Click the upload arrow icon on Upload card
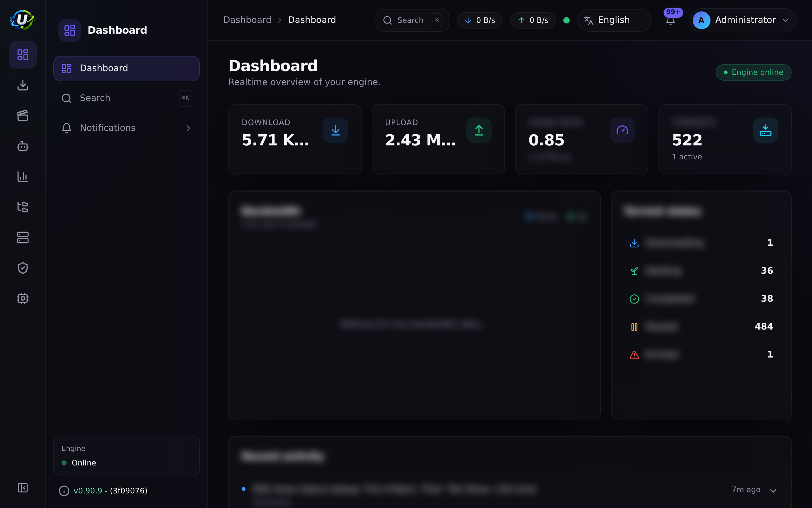 click(x=479, y=130)
